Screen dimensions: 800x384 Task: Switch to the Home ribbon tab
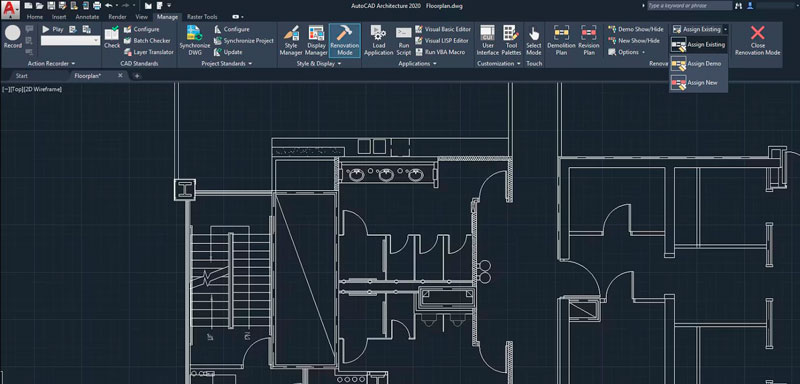pyautogui.click(x=35, y=17)
